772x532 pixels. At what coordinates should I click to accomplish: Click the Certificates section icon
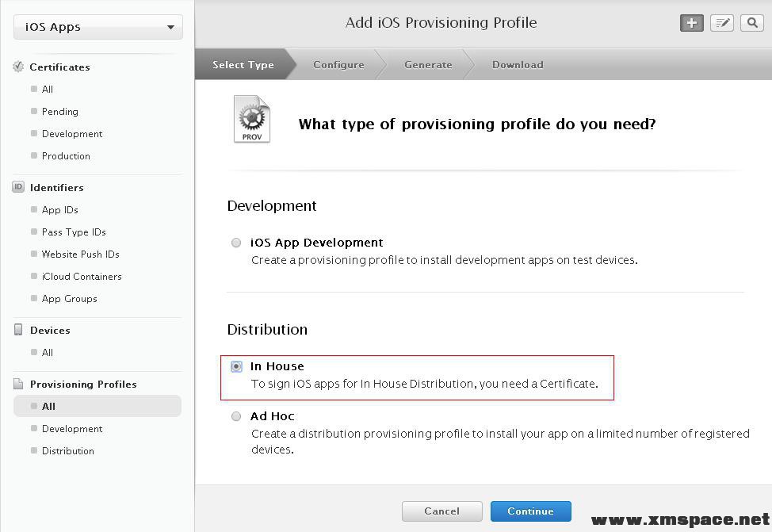click(x=18, y=67)
